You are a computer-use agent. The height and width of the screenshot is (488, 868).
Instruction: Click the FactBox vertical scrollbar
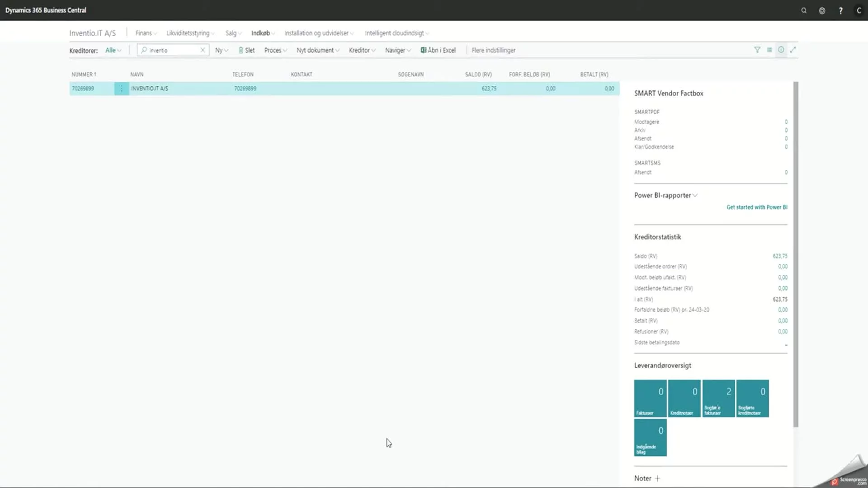click(x=796, y=254)
